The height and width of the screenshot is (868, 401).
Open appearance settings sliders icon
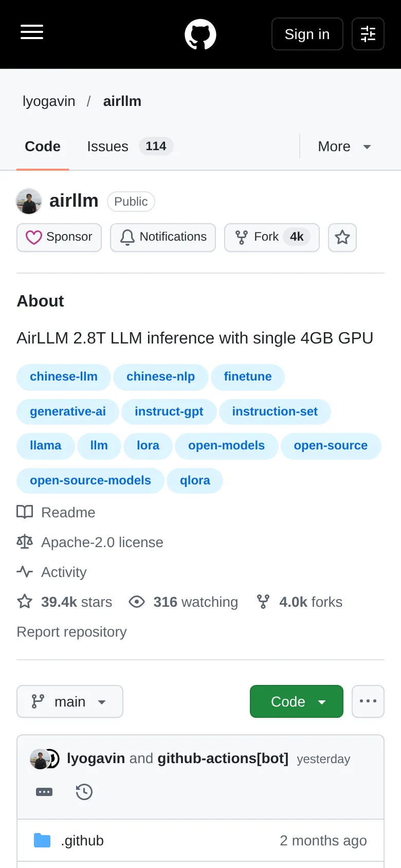[x=368, y=34]
